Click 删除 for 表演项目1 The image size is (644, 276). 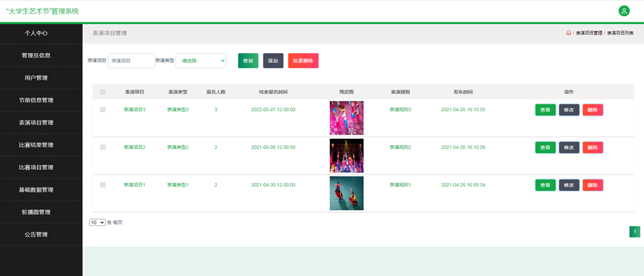point(593,185)
